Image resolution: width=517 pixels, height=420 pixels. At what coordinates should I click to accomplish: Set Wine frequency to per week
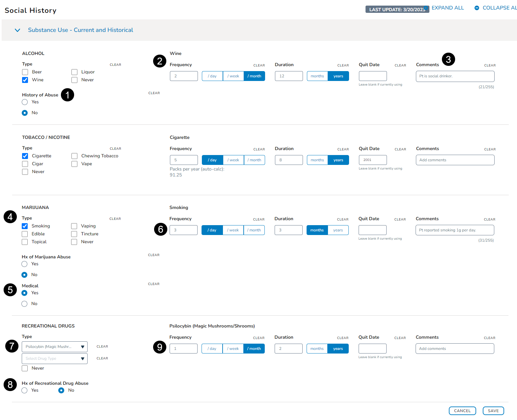233,76
